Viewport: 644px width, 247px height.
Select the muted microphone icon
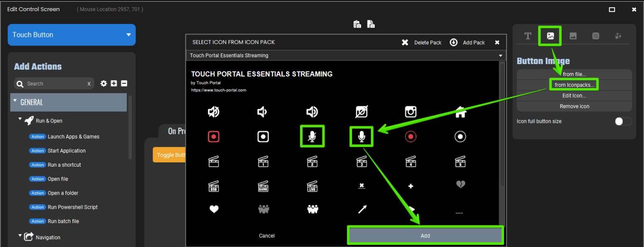(x=312, y=137)
